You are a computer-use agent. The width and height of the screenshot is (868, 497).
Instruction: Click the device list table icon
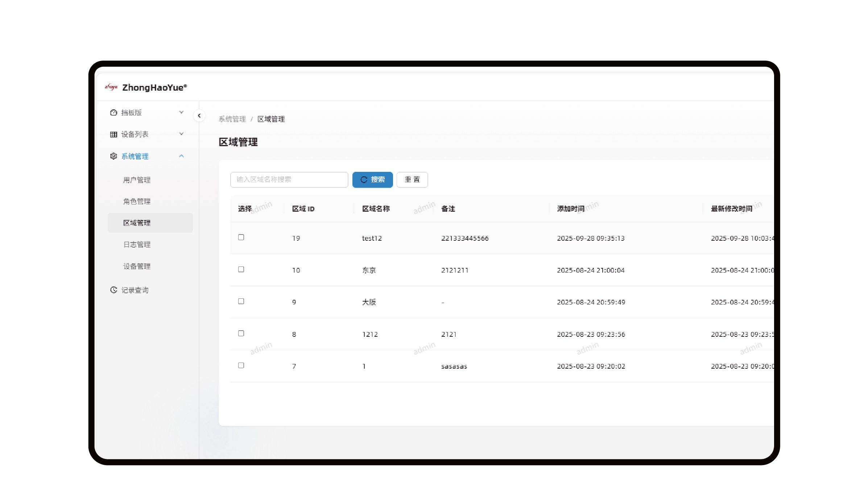pos(113,134)
